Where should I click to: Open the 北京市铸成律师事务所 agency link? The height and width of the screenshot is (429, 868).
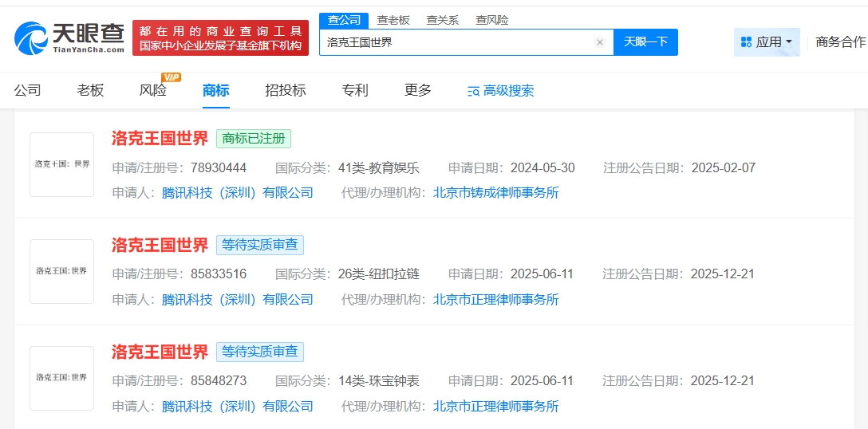coord(495,193)
